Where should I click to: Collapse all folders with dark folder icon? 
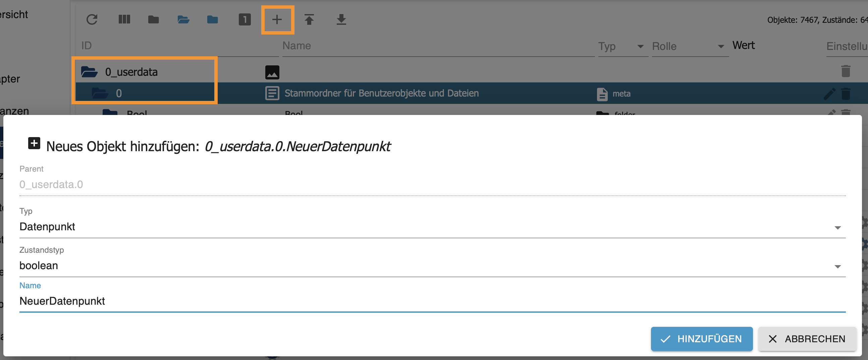(153, 19)
